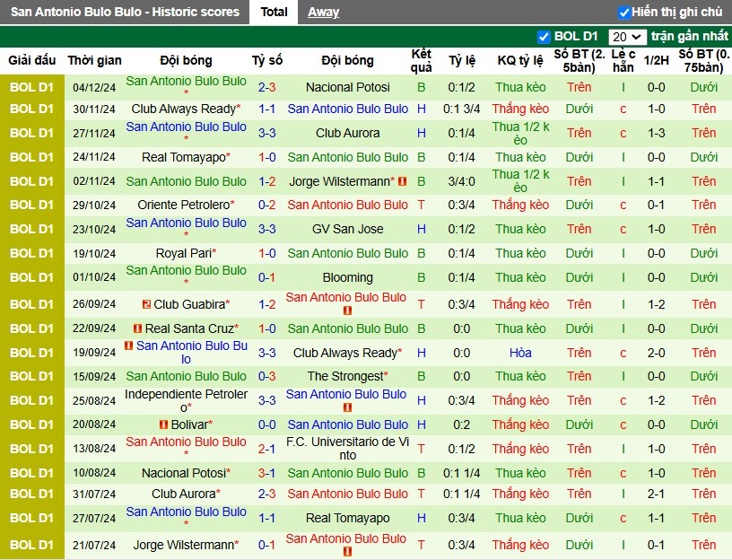Click half-time score 2-0 on 19/09/24
Screen dimensions: 732x560
click(656, 353)
